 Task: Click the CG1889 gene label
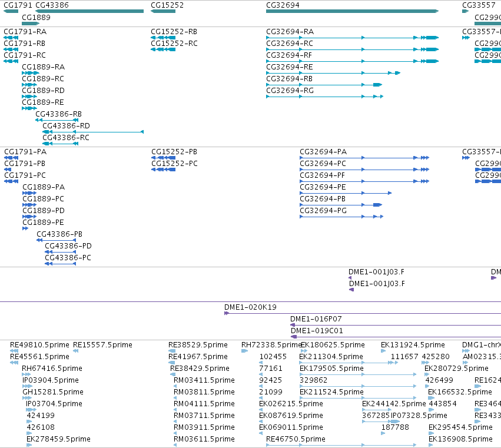(36, 17)
